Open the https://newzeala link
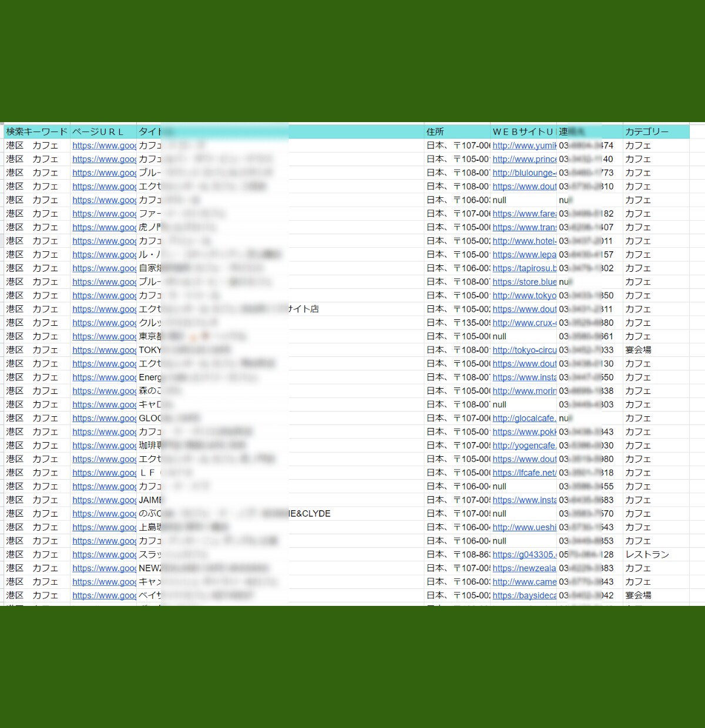This screenshot has width=705, height=728. pos(525,568)
